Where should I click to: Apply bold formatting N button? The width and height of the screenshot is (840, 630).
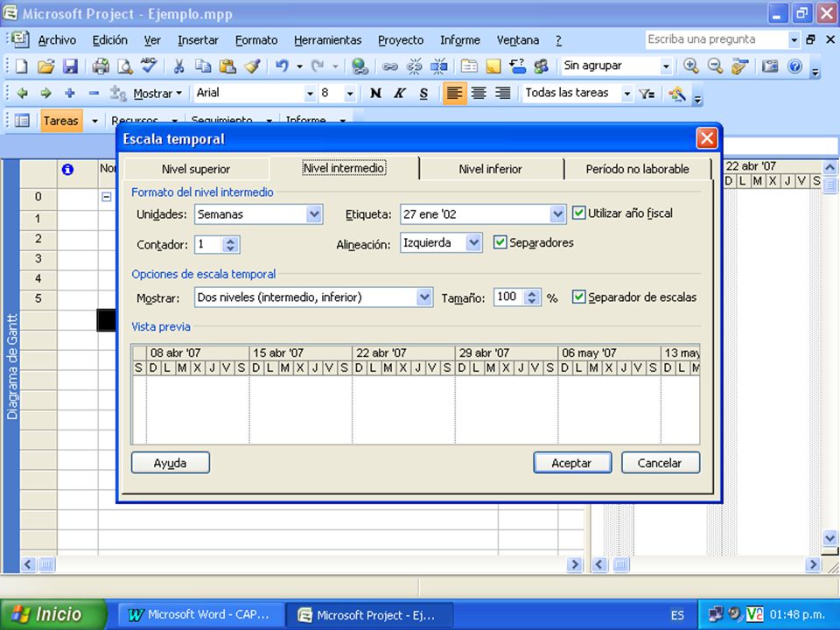click(x=375, y=94)
